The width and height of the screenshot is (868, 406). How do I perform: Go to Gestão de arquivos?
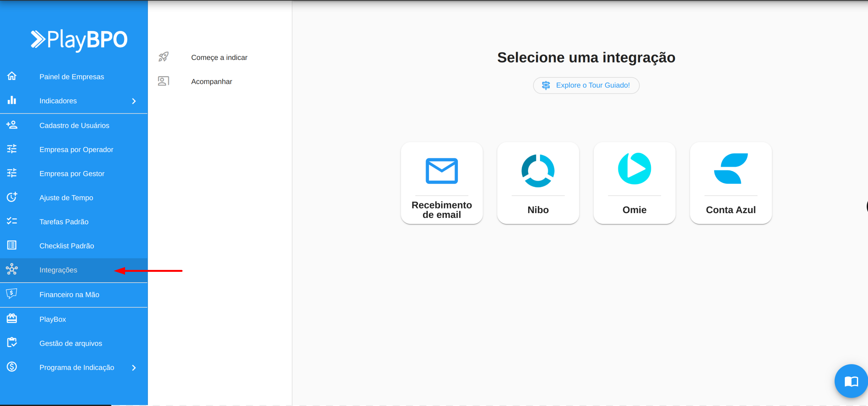[x=74, y=344]
